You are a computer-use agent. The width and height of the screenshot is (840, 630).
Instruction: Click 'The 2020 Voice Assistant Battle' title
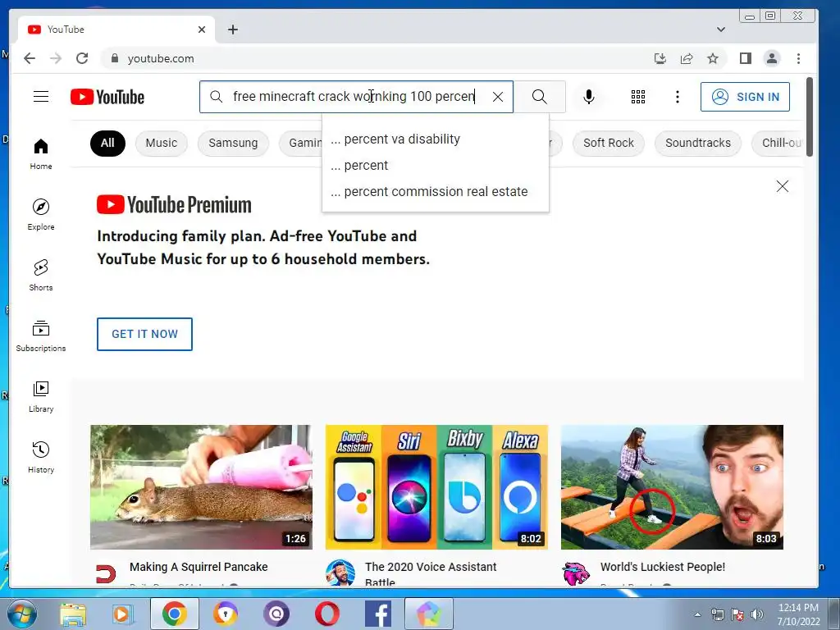tap(431, 573)
